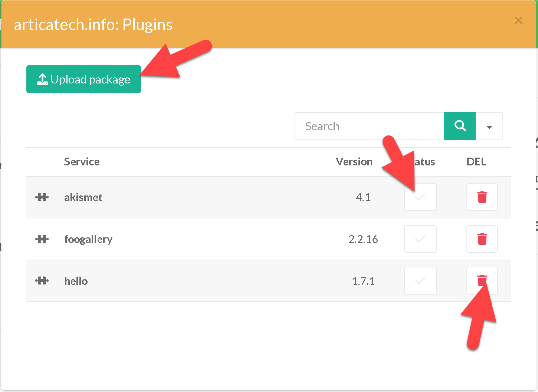The width and height of the screenshot is (538, 392).
Task: Enable the foogallery plugin status checkbox
Action: pos(420,239)
